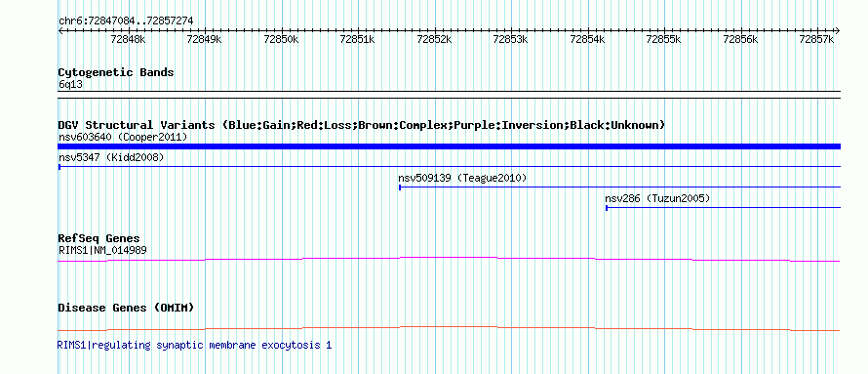Click the nsv603640 (Cooper2011) variant label
The width and height of the screenshot is (868, 374).
pyautogui.click(x=122, y=137)
